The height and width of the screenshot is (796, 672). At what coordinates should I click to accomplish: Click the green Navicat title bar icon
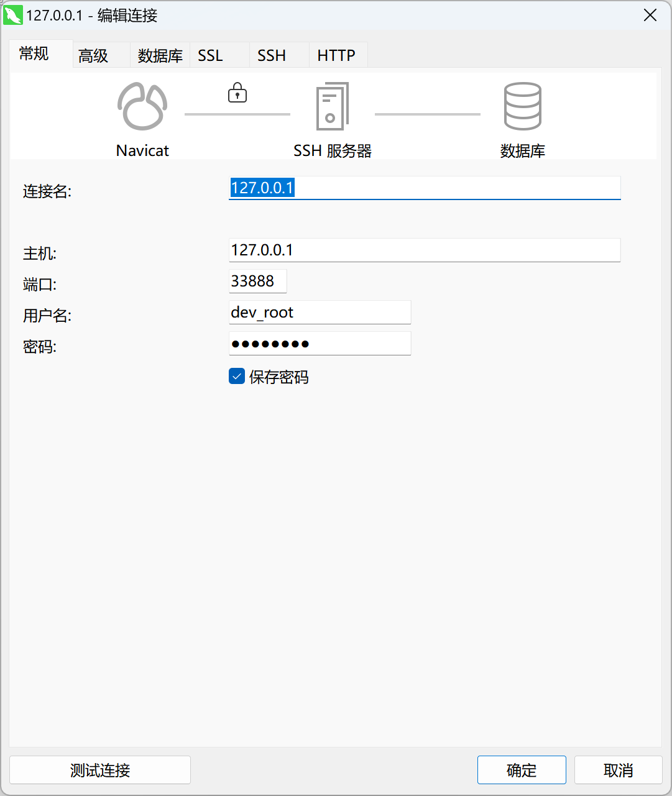[13, 15]
